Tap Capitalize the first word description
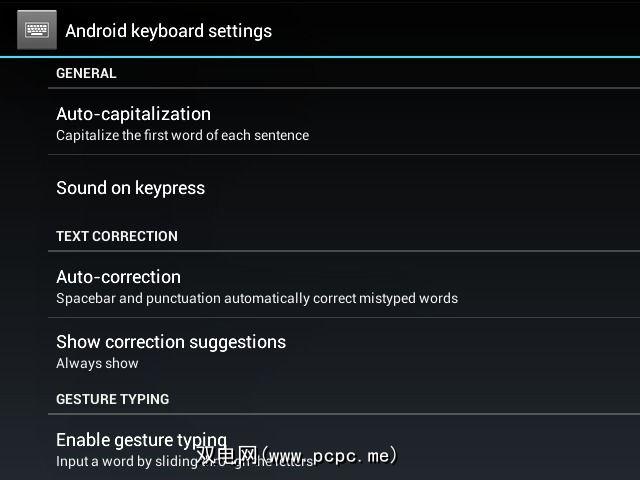Image resolution: width=640 pixels, height=480 pixels. (182, 135)
